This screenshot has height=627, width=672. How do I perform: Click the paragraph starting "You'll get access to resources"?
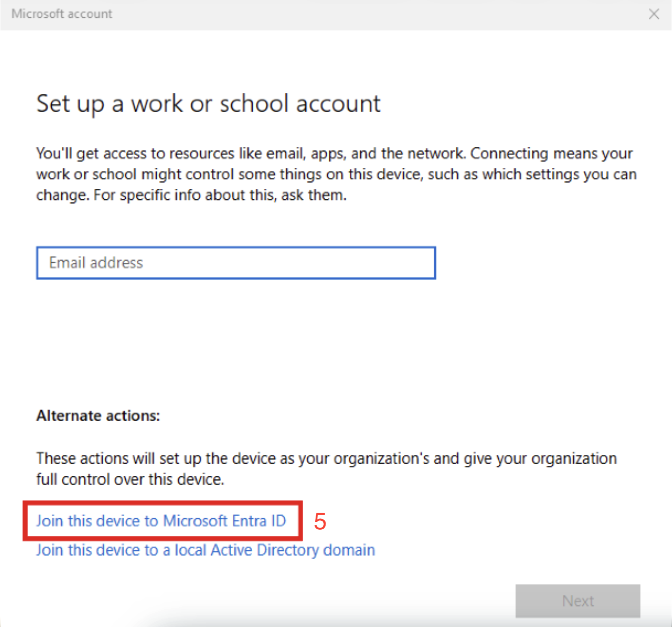(x=336, y=174)
